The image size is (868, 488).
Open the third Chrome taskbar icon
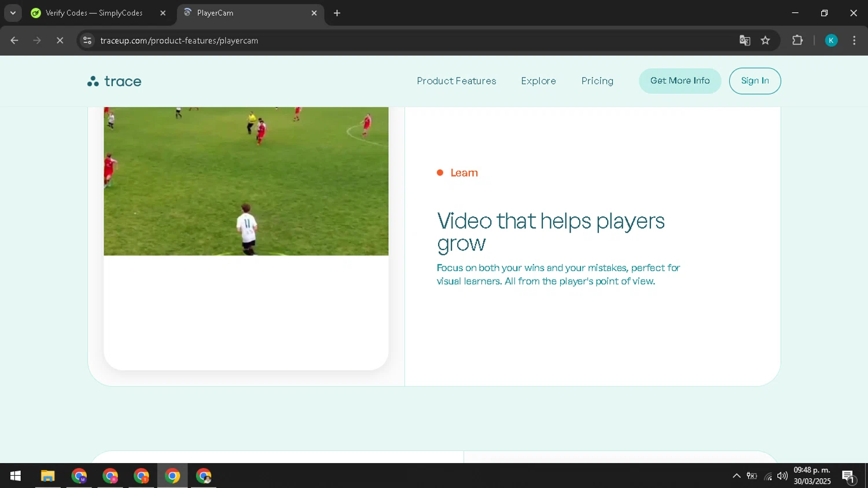point(141,476)
